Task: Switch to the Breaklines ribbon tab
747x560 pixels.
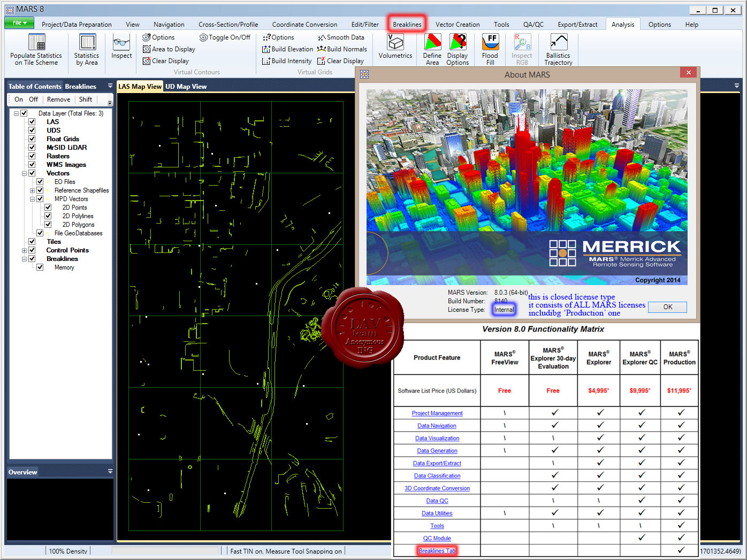Action: coord(407,24)
